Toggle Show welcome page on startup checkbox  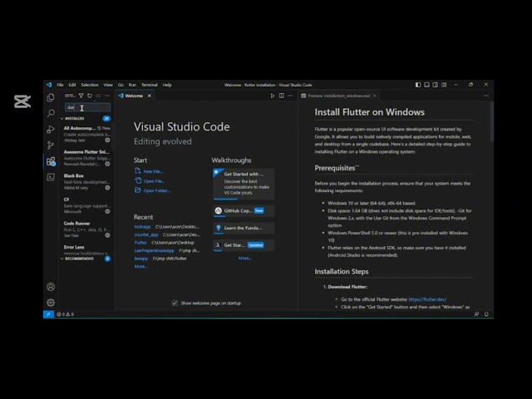175,303
